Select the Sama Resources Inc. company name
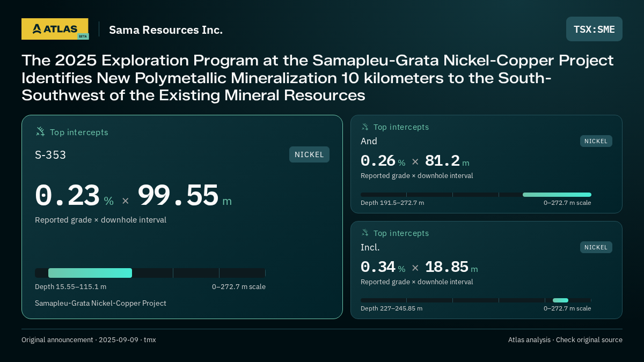This screenshot has height=362, width=644. click(x=166, y=30)
